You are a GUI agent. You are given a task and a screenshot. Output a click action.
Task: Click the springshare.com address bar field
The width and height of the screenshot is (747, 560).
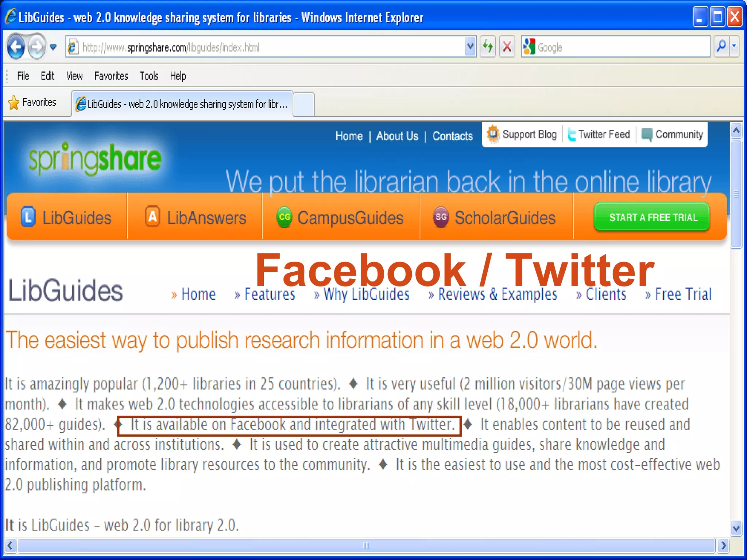click(x=271, y=47)
